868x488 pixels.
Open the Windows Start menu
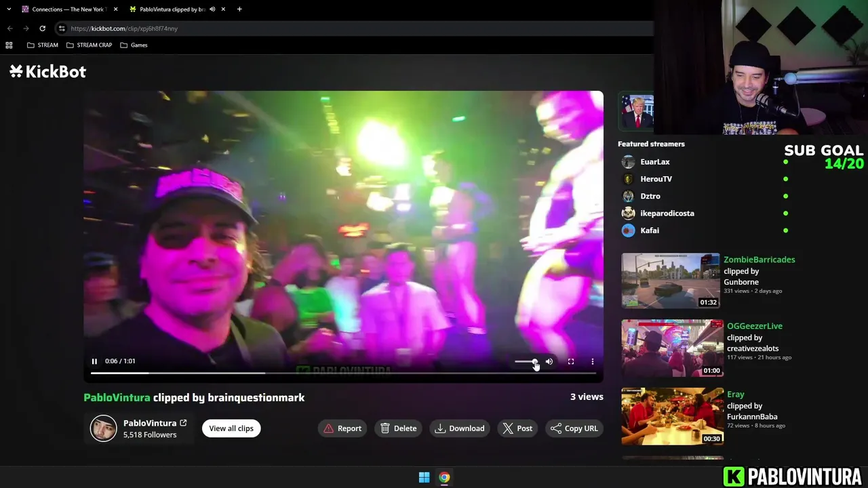tap(424, 477)
